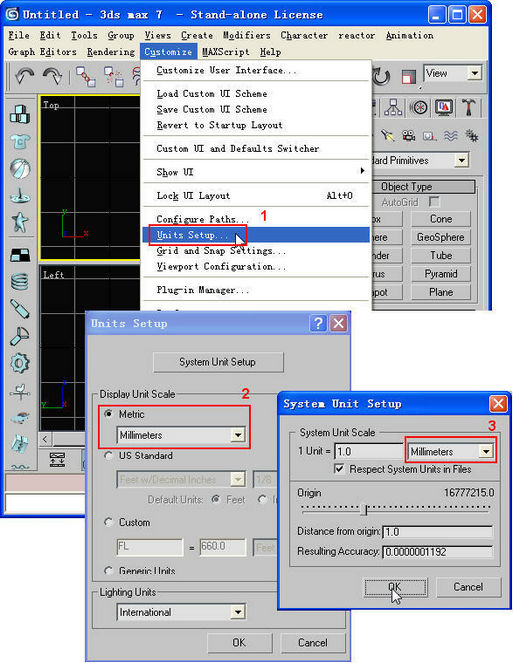Viewport: 513px width, 663px height.
Task: Open the File menu
Action: point(19,36)
